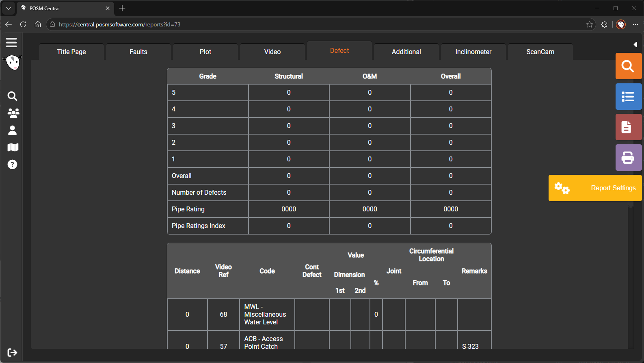Open browser settings and more menu
Image resolution: width=644 pixels, height=363 pixels.
coord(635,24)
